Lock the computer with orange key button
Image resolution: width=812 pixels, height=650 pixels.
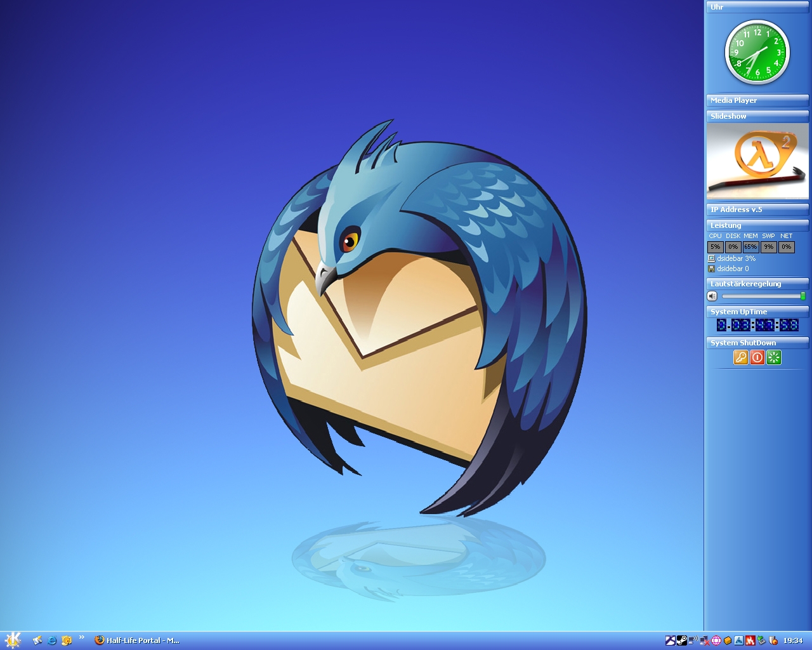click(740, 357)
